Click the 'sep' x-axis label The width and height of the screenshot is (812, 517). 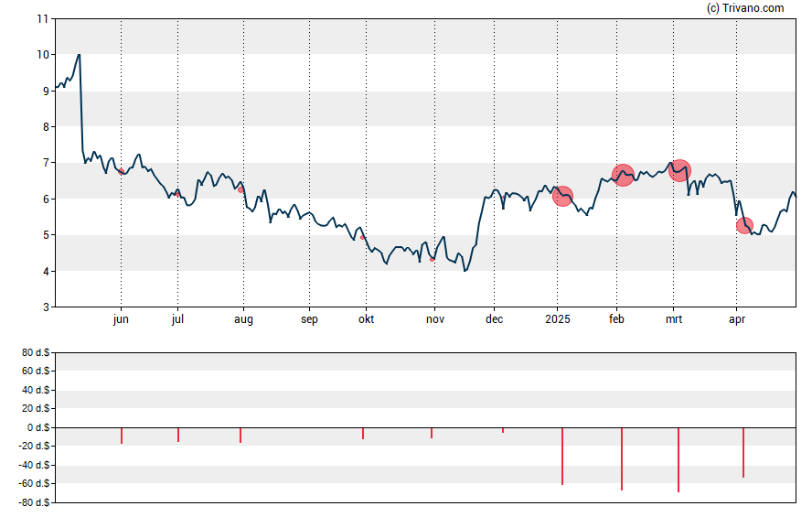click(x=309, y=319)
